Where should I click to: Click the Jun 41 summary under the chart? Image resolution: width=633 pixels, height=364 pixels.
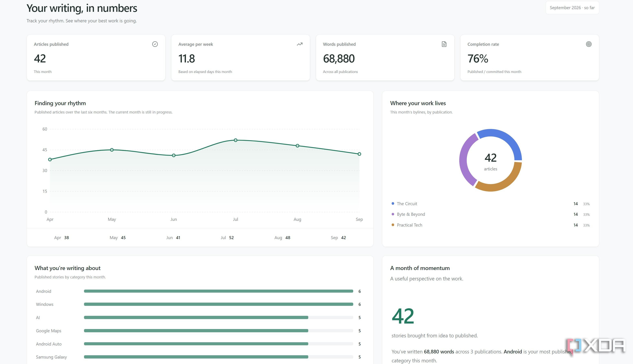pos(173,238)
